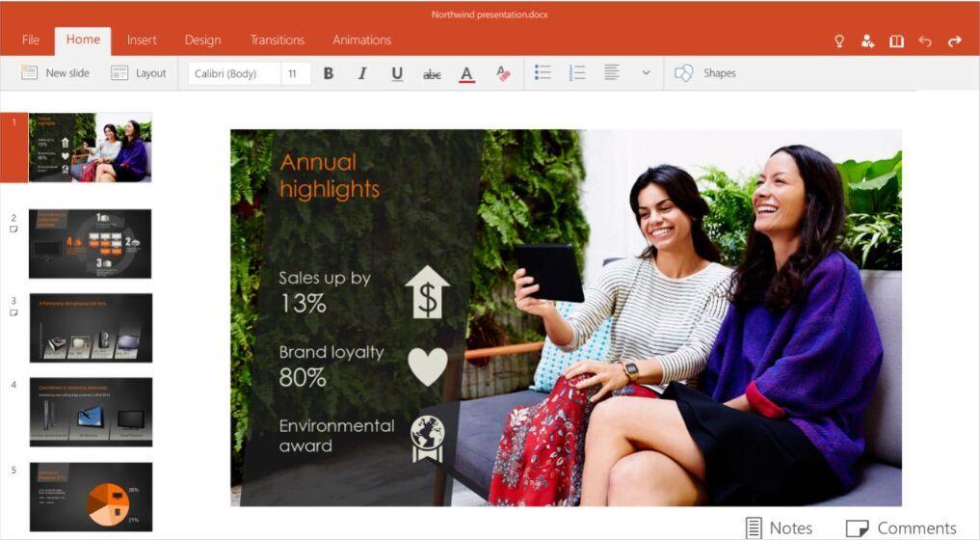Toggle underline formatting
Image resolution: width=980 pixels, height=541 pixels.
397,73
